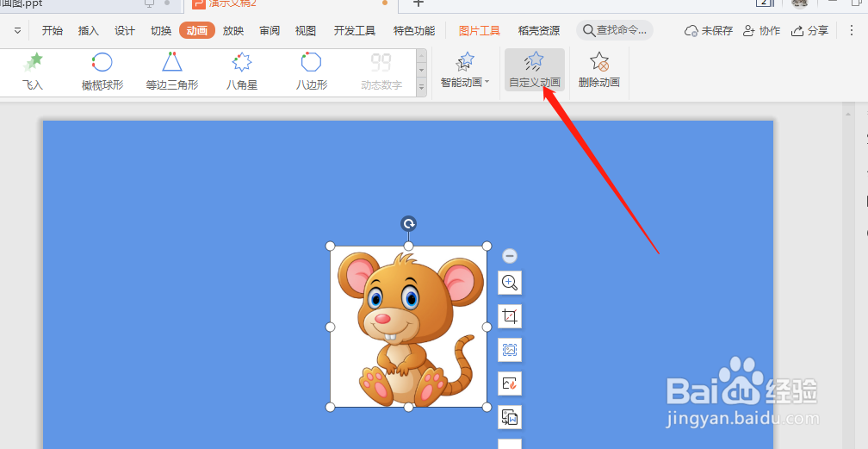The width and height of the screenshot is (868, 449).
Task: Click the image edit icon with the red pen
Action: (x=510, y=384)
